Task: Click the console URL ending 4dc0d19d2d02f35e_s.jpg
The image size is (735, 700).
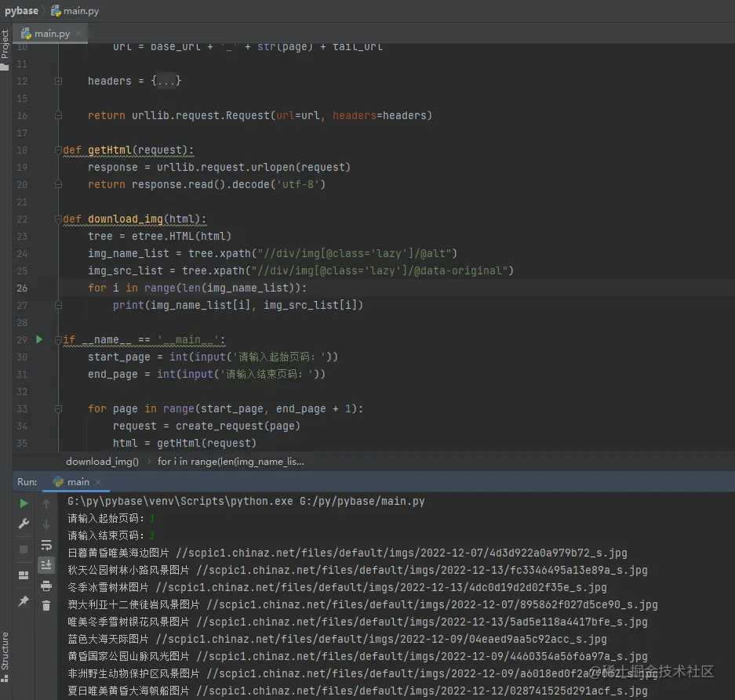Action: [x=381, y=588]
